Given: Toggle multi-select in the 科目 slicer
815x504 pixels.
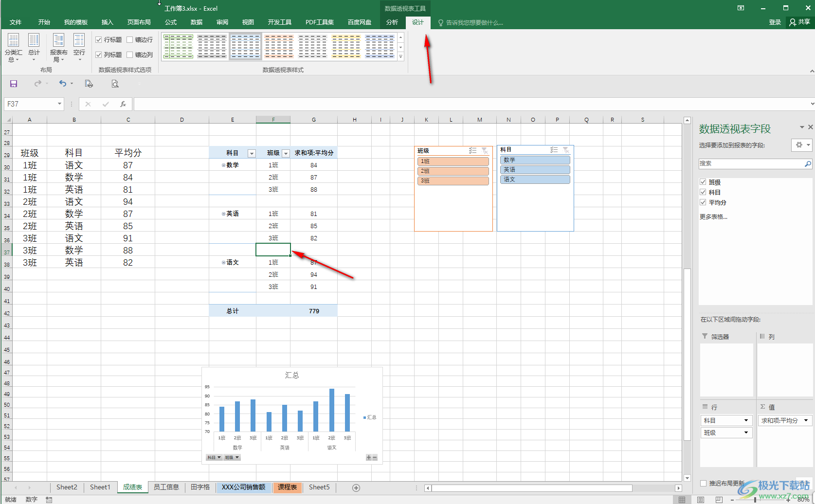Looking at the screenshot, I should (554, 150).
